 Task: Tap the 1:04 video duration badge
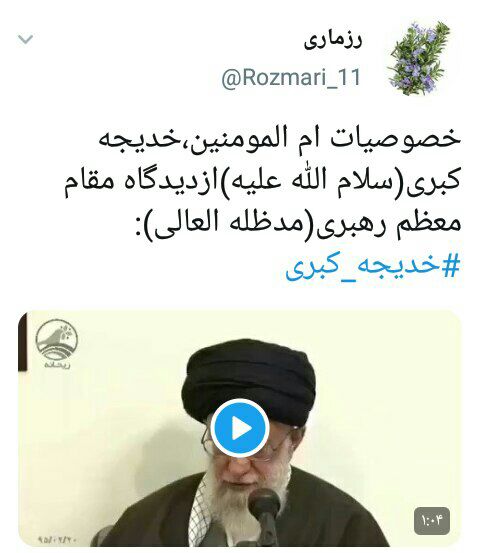[432, 521]
